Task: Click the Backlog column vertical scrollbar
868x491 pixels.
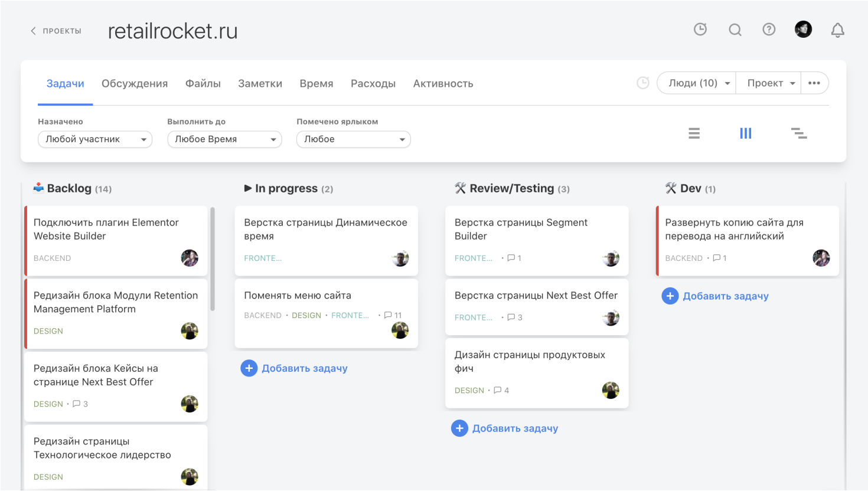Action: click(213, 258)
